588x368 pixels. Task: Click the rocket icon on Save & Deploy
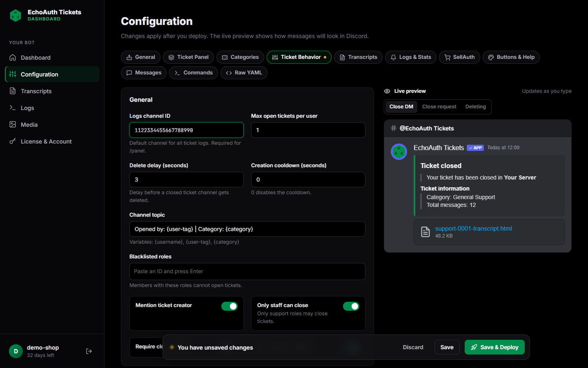click(474, 347)
